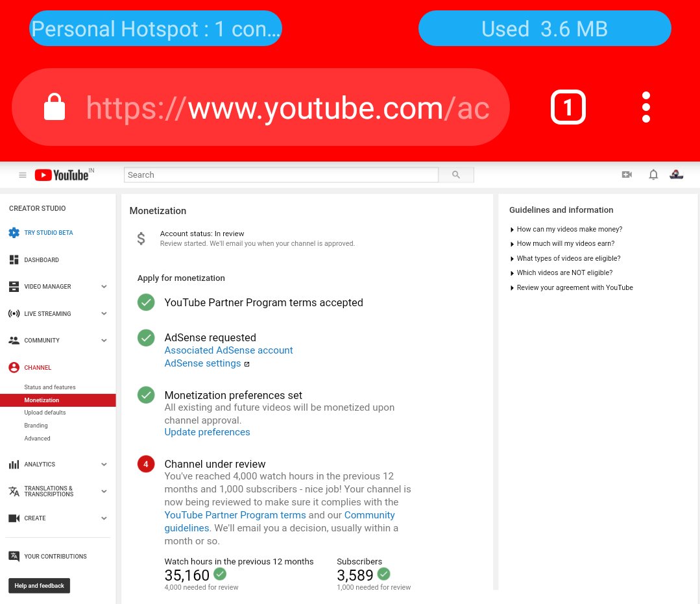Viewport: 700px width, 604px height.
Task: Click the Creator Studio heading
Action: [38, 208]
